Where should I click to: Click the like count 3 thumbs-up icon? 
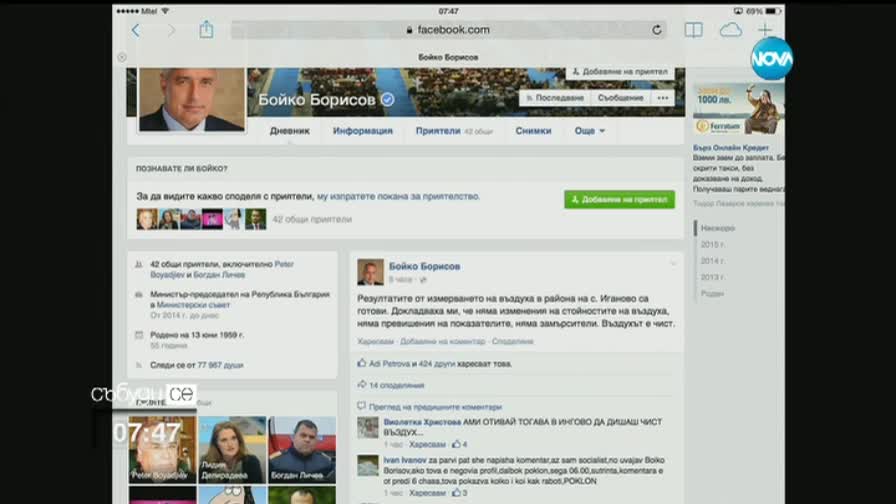[456, 493]
